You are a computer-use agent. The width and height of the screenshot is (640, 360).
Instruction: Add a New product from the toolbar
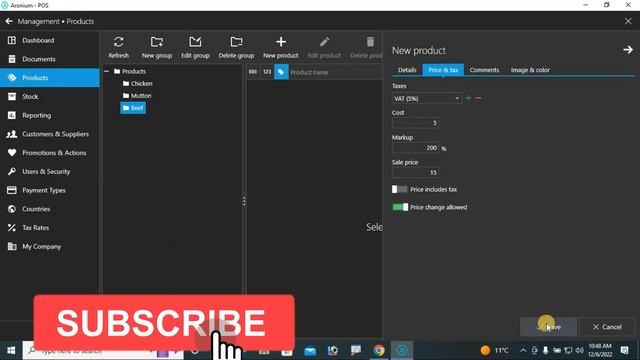(x=281, y=47)
